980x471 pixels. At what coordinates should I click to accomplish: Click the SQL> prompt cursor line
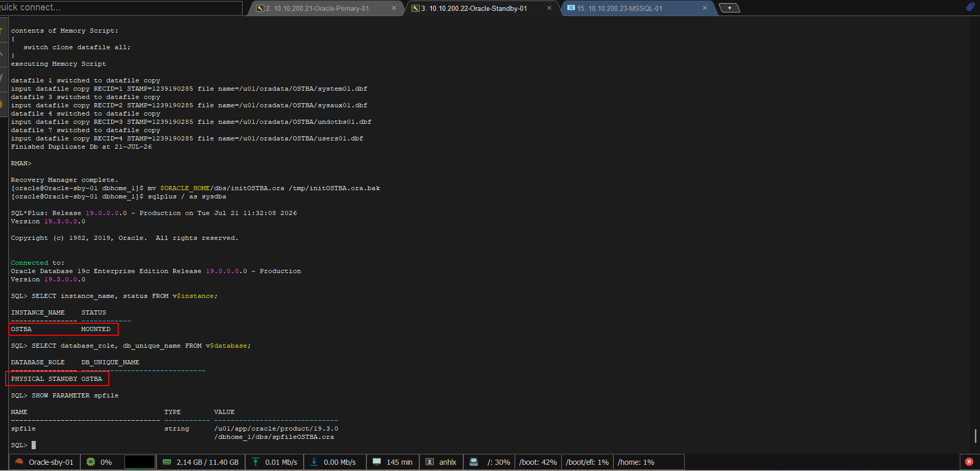pyautogui.click(x=23, y=445)
